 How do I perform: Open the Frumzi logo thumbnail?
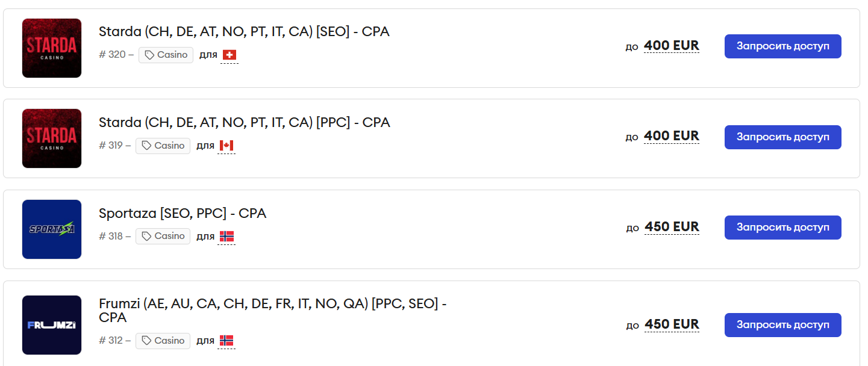point(52,325)
